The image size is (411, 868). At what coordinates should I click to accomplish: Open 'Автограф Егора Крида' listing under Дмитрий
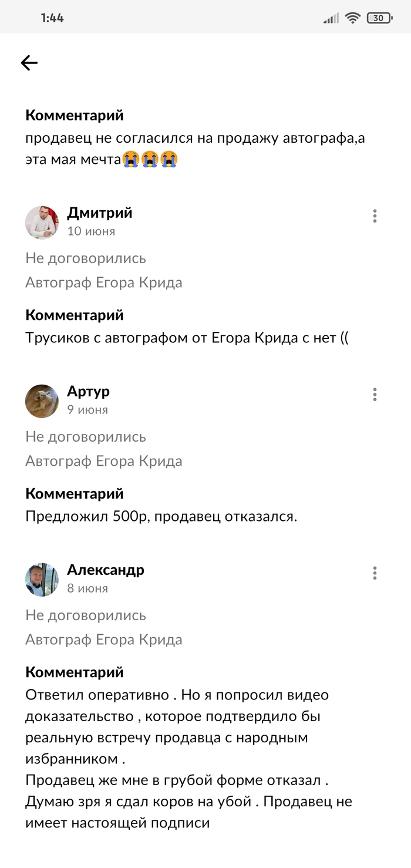[104, 282]
